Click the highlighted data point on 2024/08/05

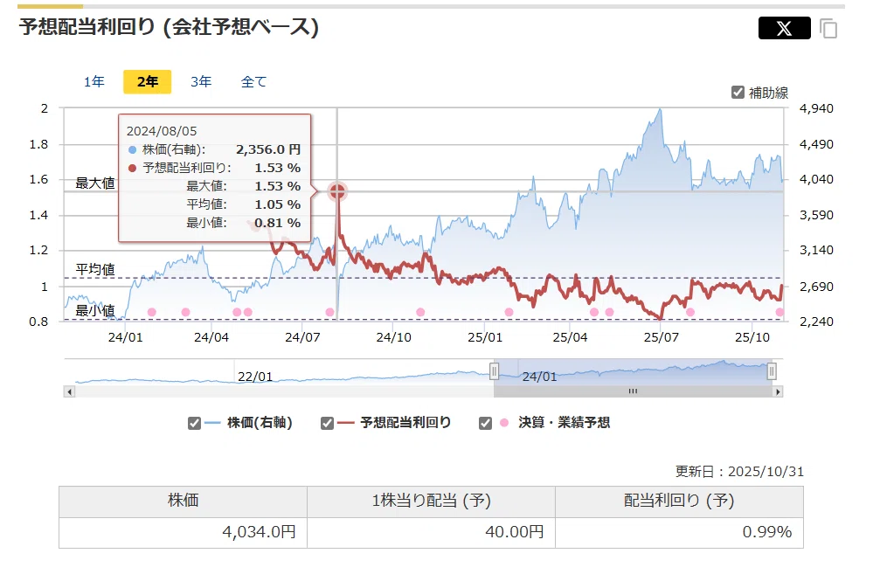337,191
